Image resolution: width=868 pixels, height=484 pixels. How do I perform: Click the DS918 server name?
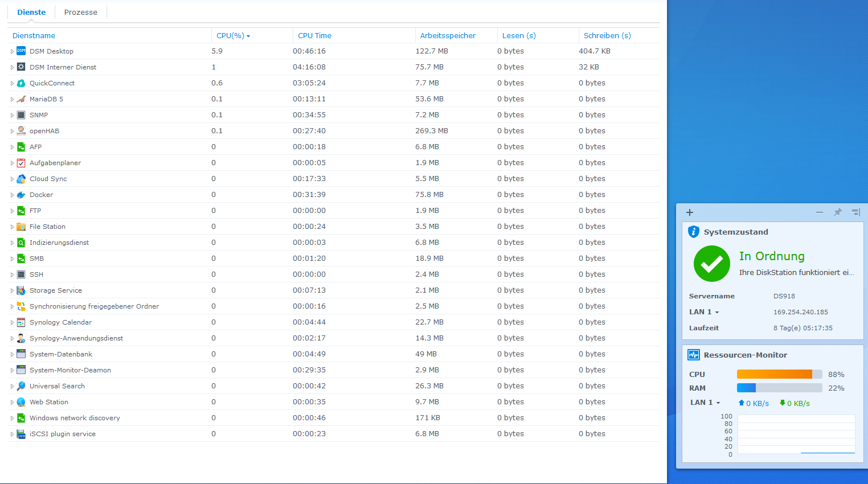click(784, 296)
